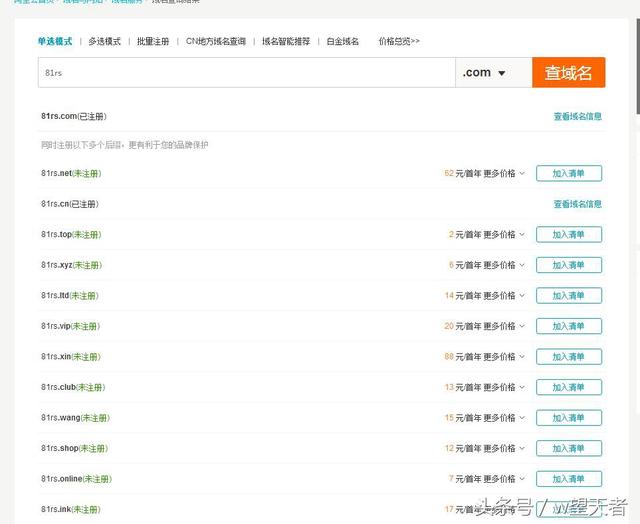640x524 pixels.
Task: Expand 更多价格 for 81rs.shop
Action: point(504,449)
